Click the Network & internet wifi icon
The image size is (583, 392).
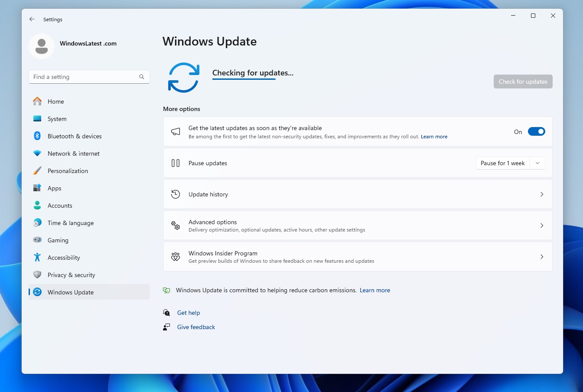(37, 154)
